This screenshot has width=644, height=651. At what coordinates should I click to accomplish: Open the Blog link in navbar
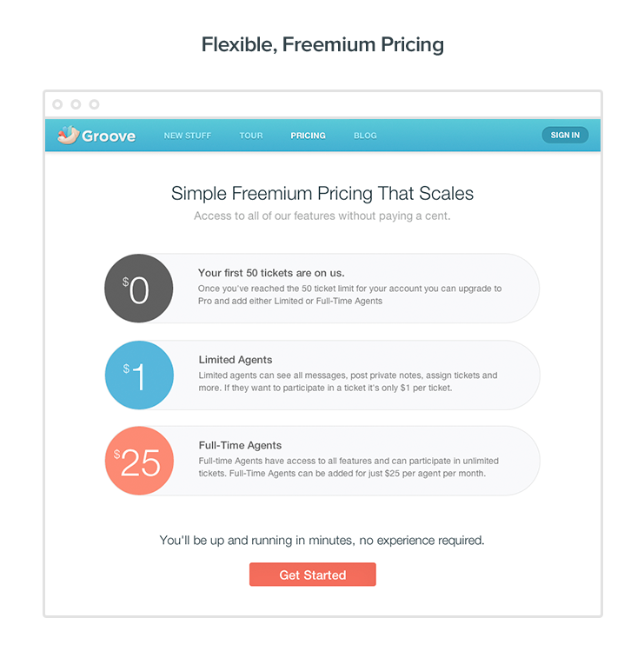click(x=365, y=136)
